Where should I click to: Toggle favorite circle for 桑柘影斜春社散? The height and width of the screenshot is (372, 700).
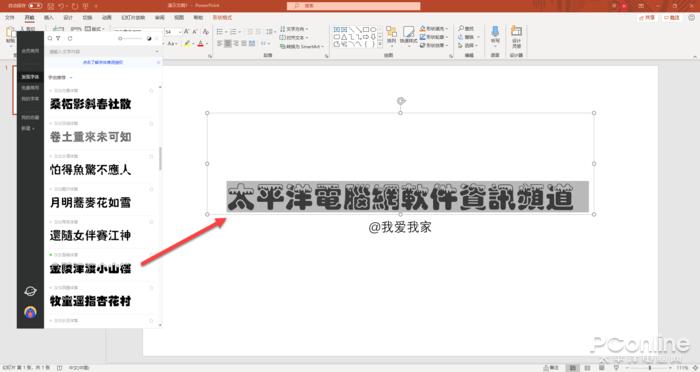pos(151,91)
